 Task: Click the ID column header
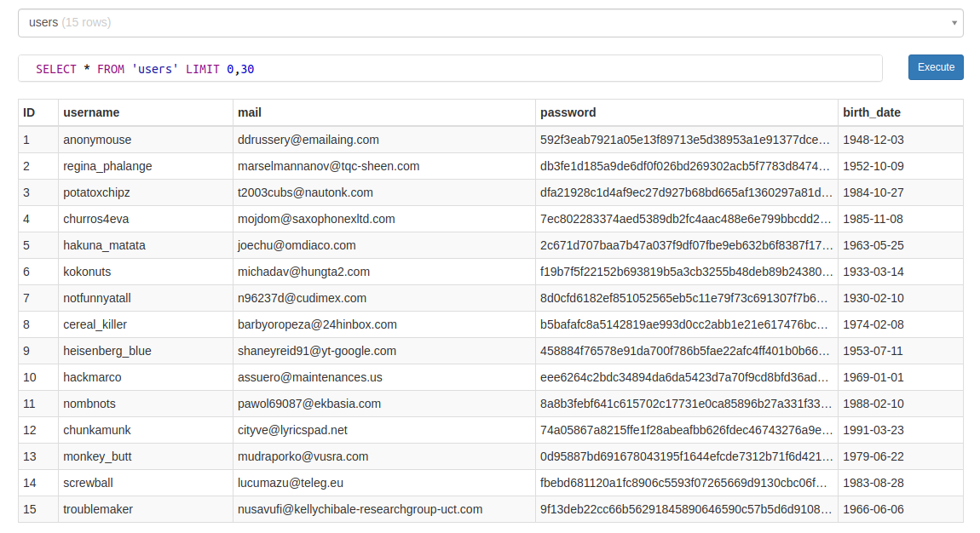[x=29, y=112]
